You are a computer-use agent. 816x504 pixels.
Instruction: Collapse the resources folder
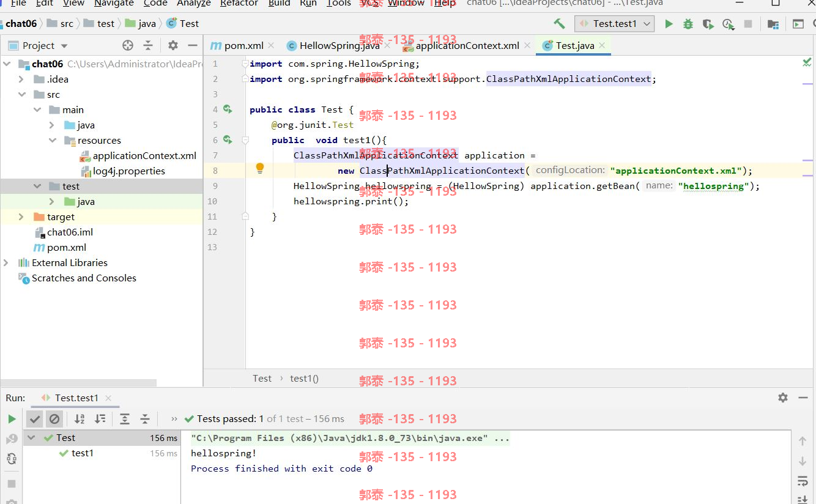(x=52, y=140)
